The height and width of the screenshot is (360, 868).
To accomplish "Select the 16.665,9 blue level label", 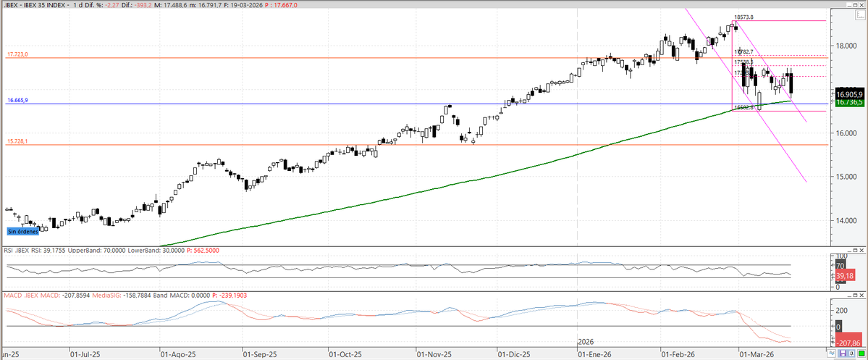I will (x=17, y=101).
